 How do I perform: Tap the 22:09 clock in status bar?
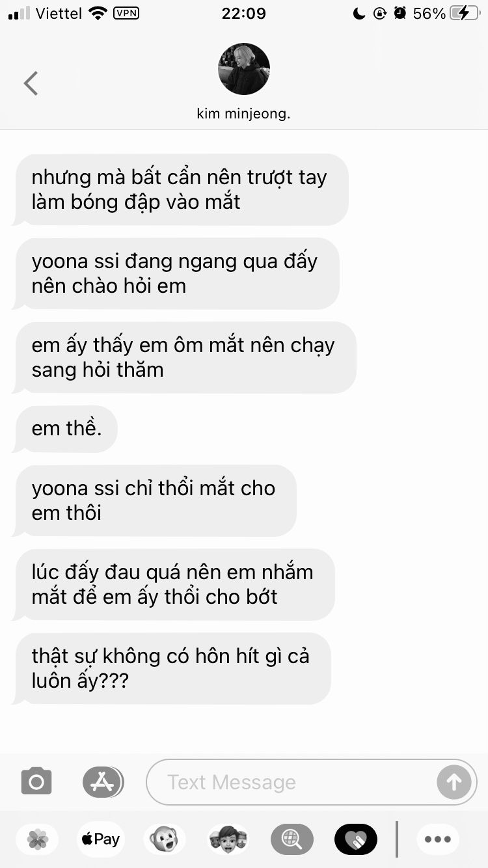pos(243,13)
